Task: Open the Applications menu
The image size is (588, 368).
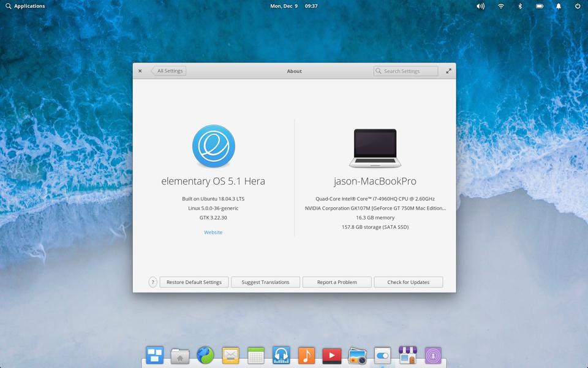Action: point(25,6)
